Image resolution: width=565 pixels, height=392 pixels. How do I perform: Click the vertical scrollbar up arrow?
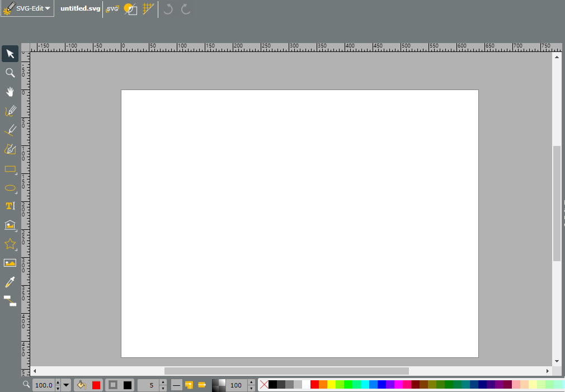coord(557,57)
